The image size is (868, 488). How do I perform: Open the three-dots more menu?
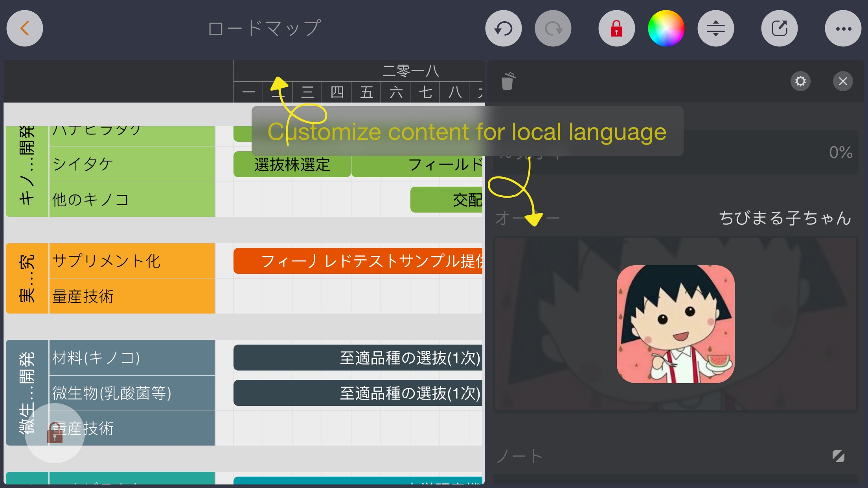pos(843,28)
